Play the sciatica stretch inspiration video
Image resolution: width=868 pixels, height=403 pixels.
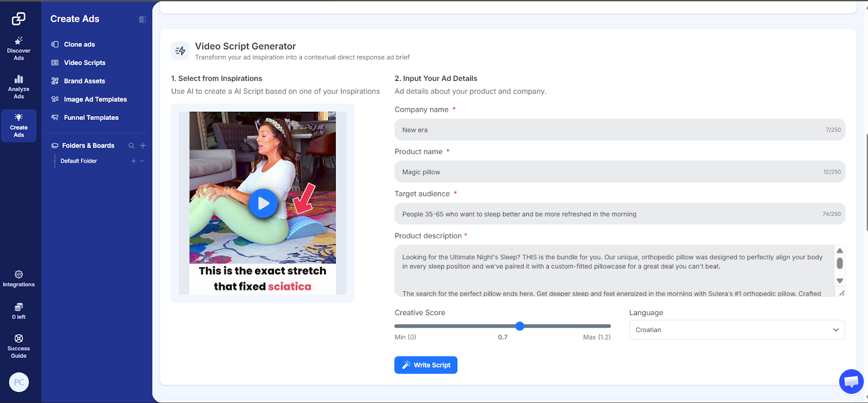tap(263, 203)
